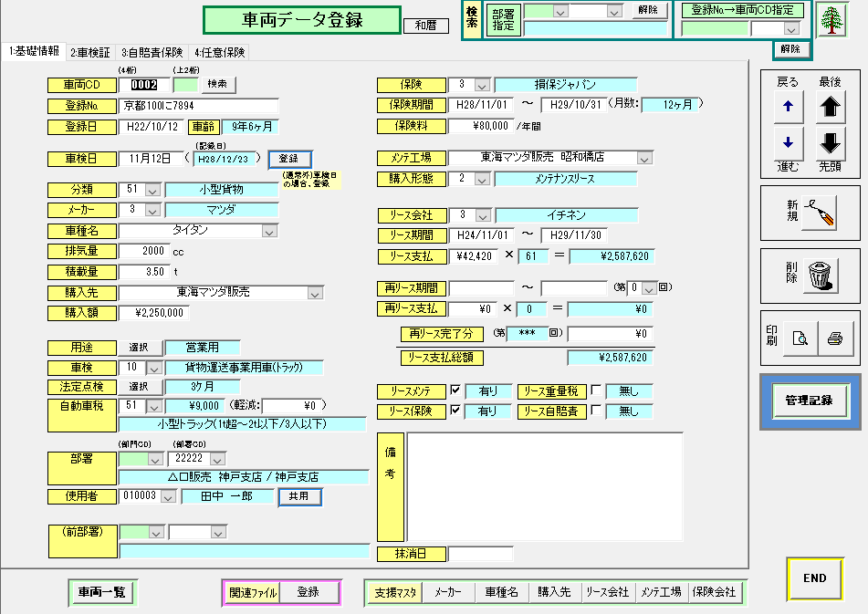Open the 購入形態 dropdown
868x614 pixels.
482,180
